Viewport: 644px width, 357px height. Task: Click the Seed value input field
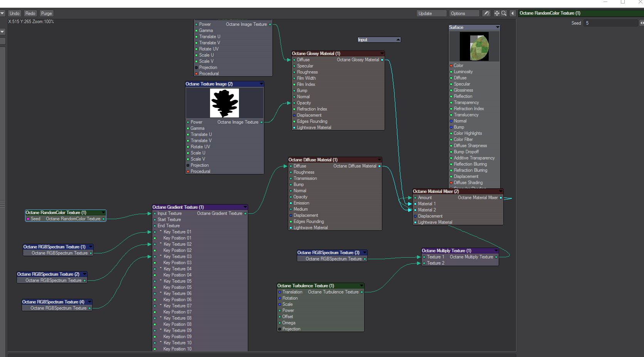(611, 23)
